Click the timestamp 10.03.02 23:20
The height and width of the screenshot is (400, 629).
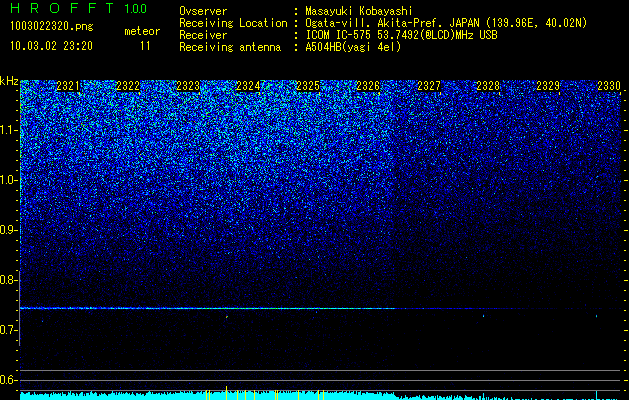pyautogui.click(x=51, y=46)
